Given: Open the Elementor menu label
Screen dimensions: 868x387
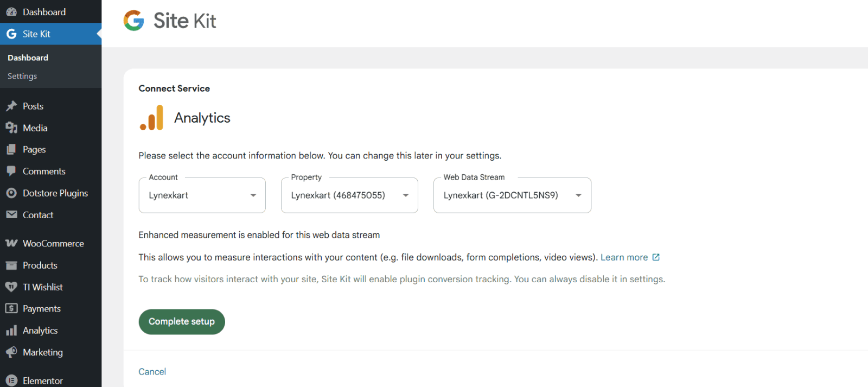Looking at the screenshot, I should click(43, 381).
